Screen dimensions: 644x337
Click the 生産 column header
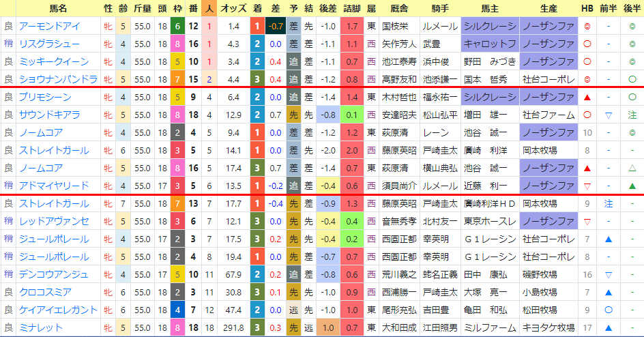[548, 8]
